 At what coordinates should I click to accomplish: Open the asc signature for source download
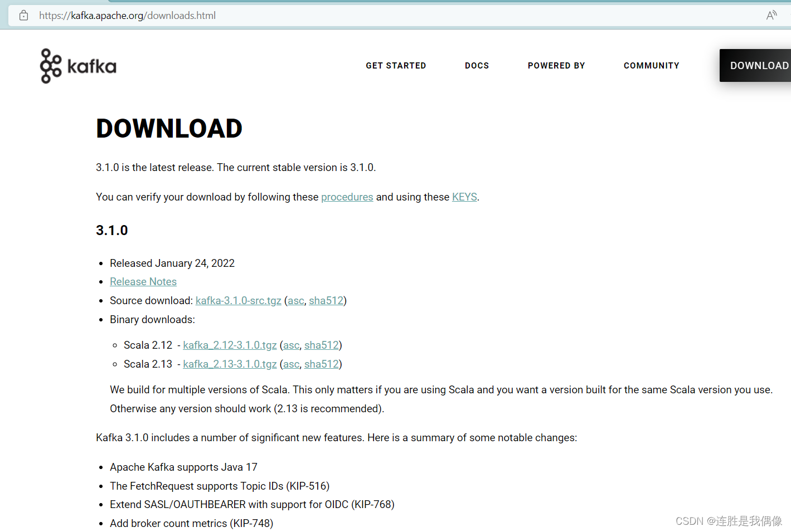click(296, 301)
